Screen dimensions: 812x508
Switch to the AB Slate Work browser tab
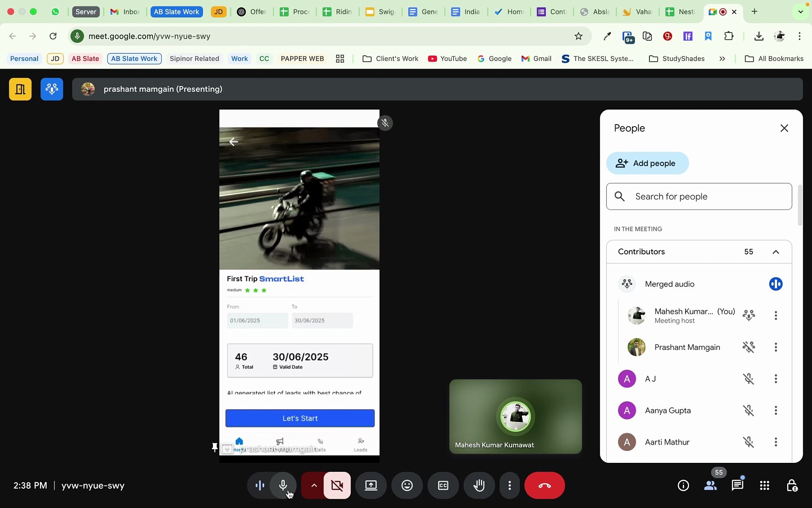[177, 12]
